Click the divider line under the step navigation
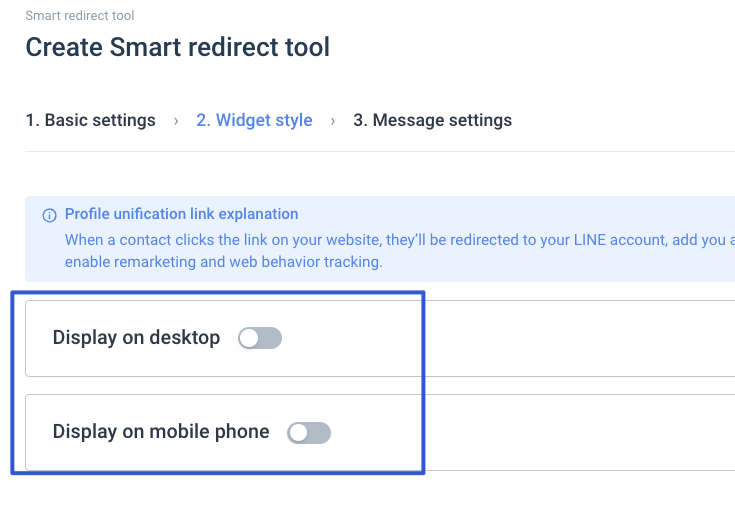This screenshot has width=735, height=523. point(380,151)
